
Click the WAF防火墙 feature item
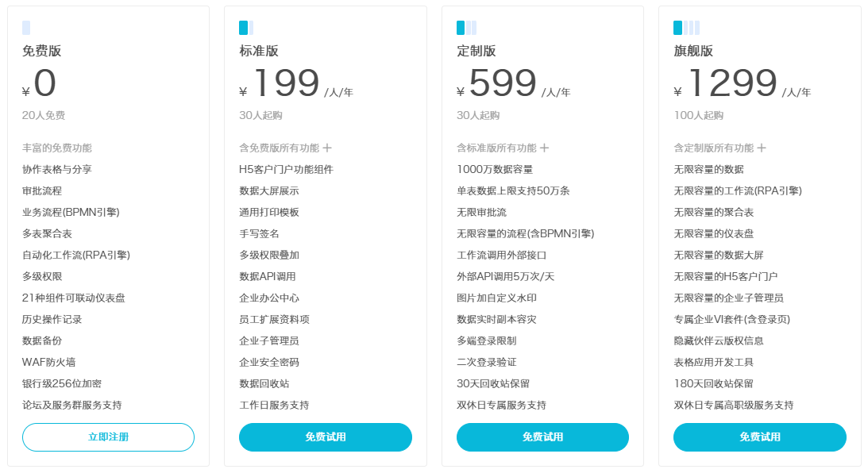[48, 362]
